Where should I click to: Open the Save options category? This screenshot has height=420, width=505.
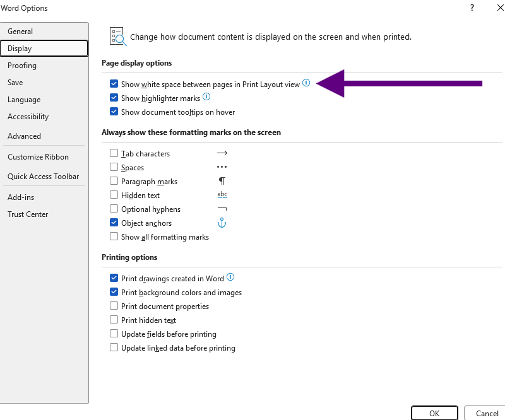pyautogui.click(x=44, y=83)
